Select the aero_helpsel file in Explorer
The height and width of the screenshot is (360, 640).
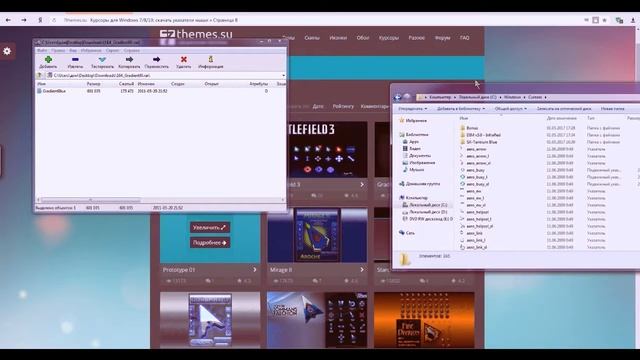(474, 212)
